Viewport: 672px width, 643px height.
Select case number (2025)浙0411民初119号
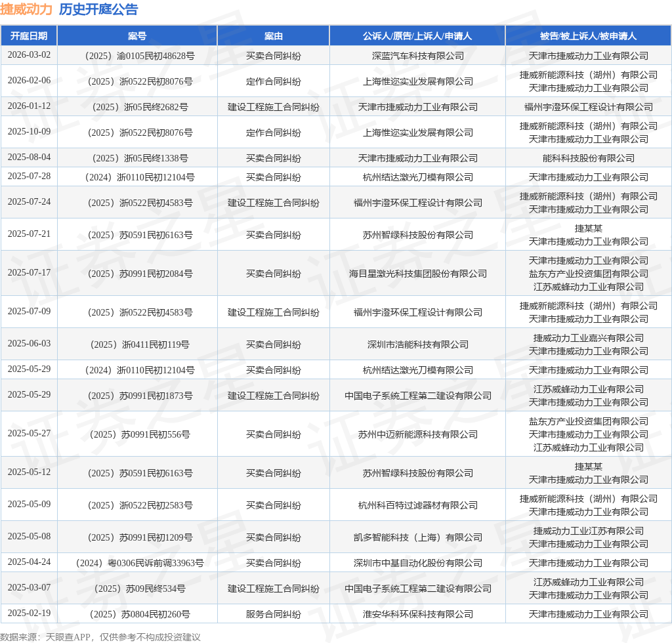click(140, 345)
